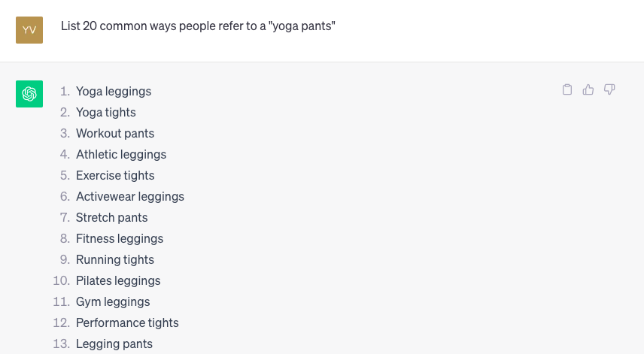Give the response a thumbs up
The image size is (644, 354).
click(588, 89)
